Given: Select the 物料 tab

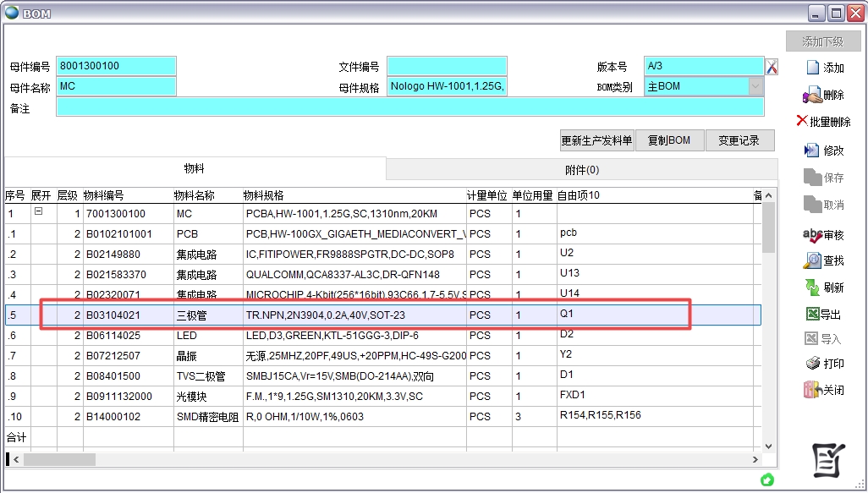Looking at the screenshot, I should (195, 169).
